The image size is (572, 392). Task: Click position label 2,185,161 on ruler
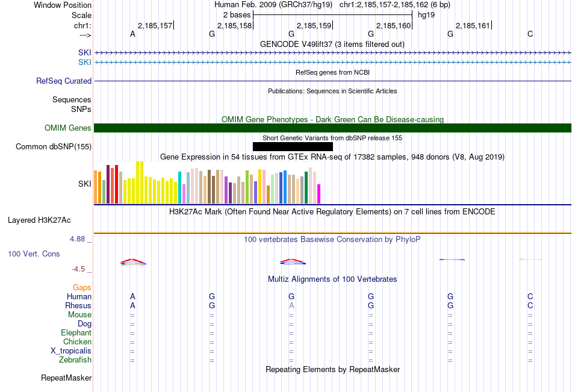tap(473, 25)
